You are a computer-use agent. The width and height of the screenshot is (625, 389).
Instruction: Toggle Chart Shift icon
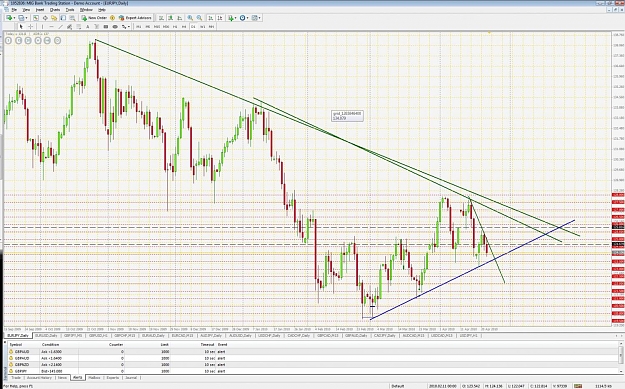[x=220, y=18]
